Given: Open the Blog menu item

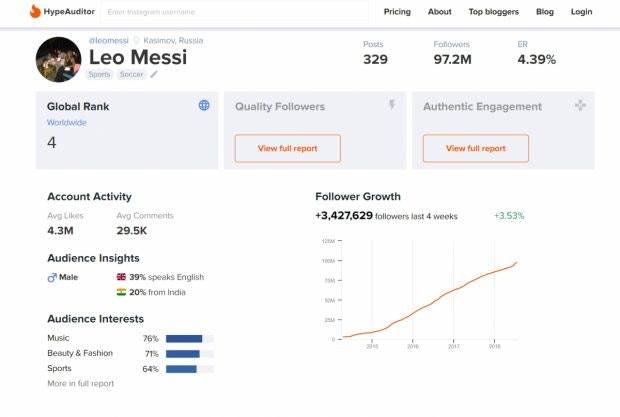Looking at the screenshot, I should point(545,12).
